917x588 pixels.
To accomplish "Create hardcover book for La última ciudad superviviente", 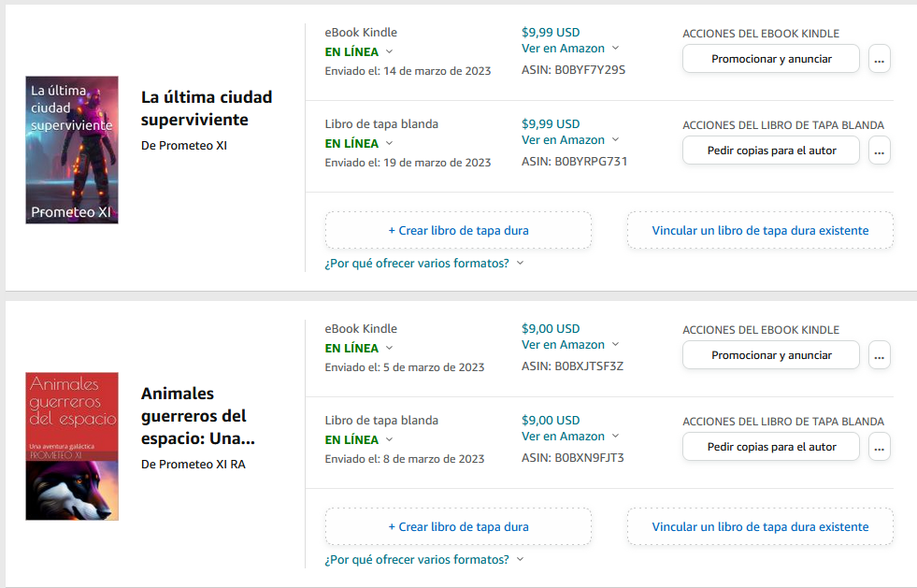I will click(x=458, y=230).
